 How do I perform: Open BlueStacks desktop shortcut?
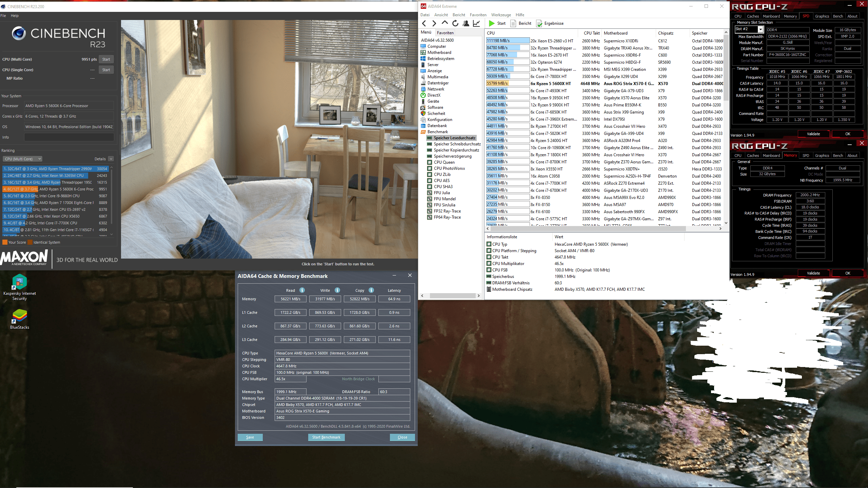(x=19, y=319)
